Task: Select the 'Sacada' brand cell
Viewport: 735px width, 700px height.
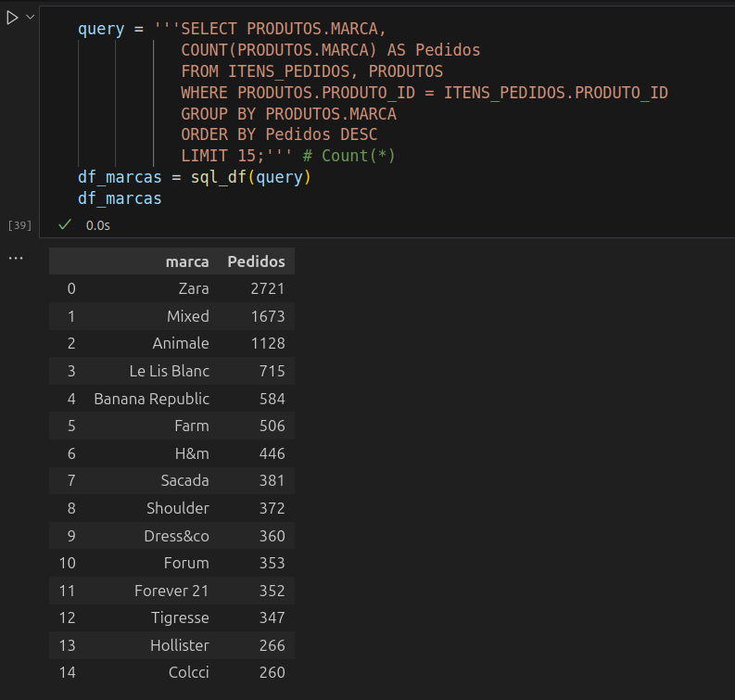Action: tap(184, 480)
